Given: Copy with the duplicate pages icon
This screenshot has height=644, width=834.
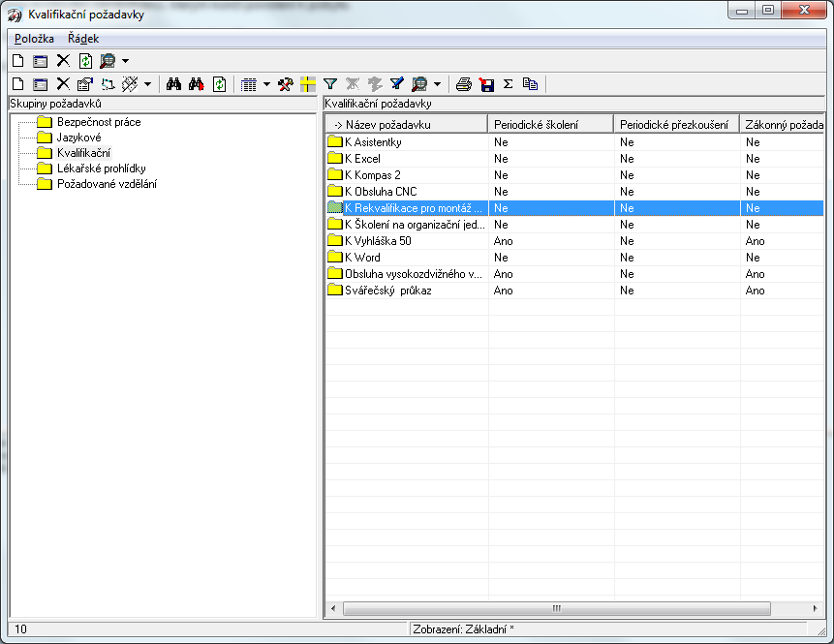Looking at the screenshot, I should pos(530,84).
